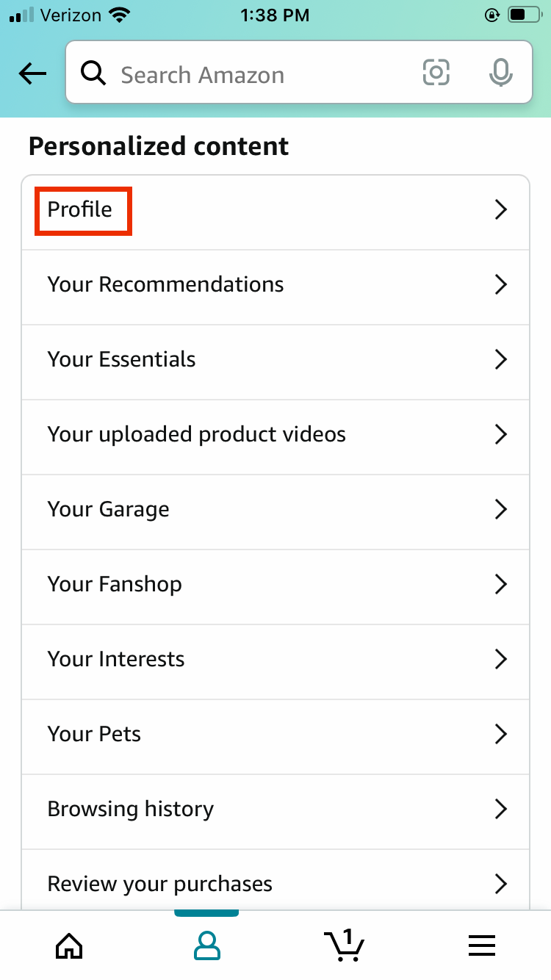This screenshot has width=551, height=980.
Task: View Your Essentials
Action: 275,359
